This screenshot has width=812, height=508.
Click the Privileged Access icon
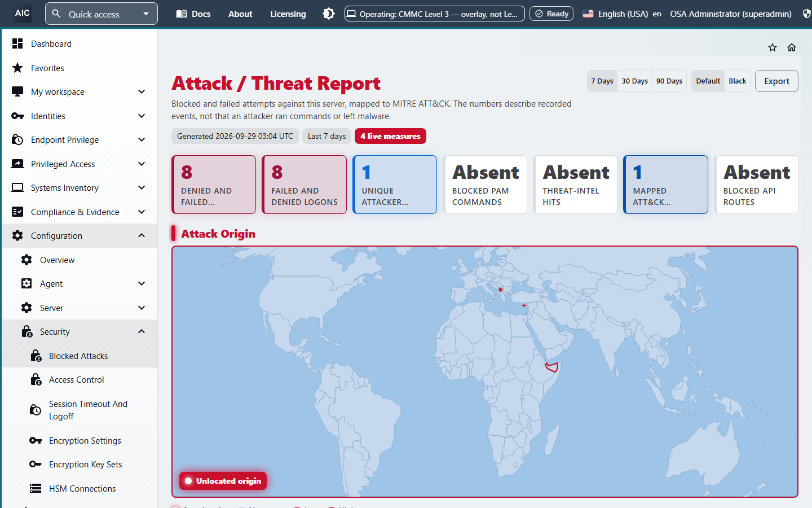click(x=17, y=164)
